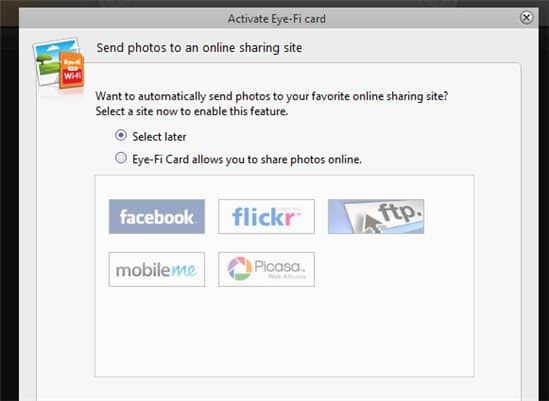The image size is (549, 401).
Task: Click the mouse cursor graphic on FTP tile
Action: [370, 223]
